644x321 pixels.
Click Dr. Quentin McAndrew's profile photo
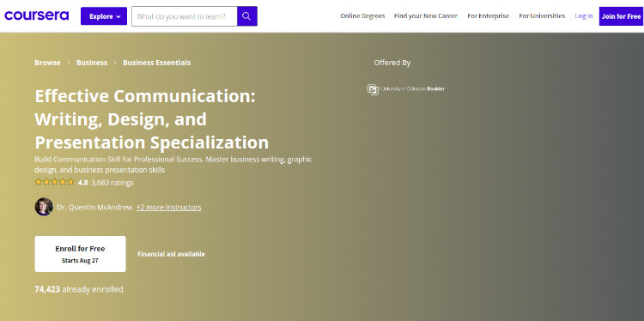[x=44, y=207]
